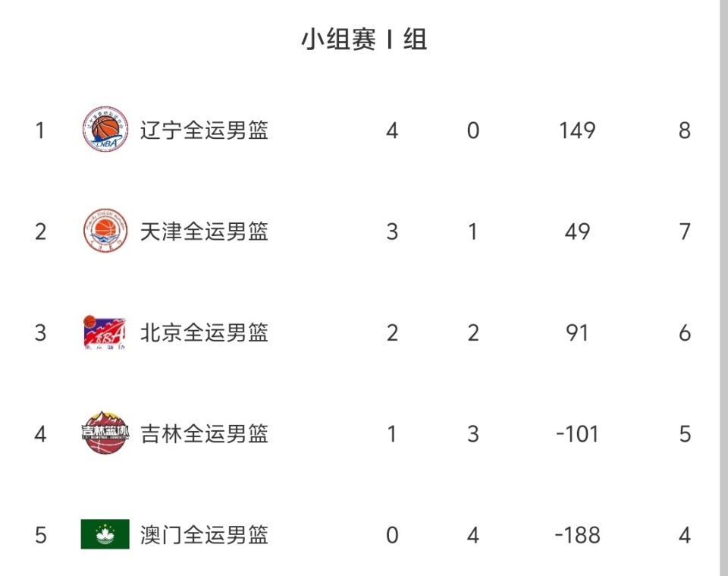This screenshot has width=728, height=576.
Task: Open 澳门全运男篮 team name
Action: click(204, 535)
